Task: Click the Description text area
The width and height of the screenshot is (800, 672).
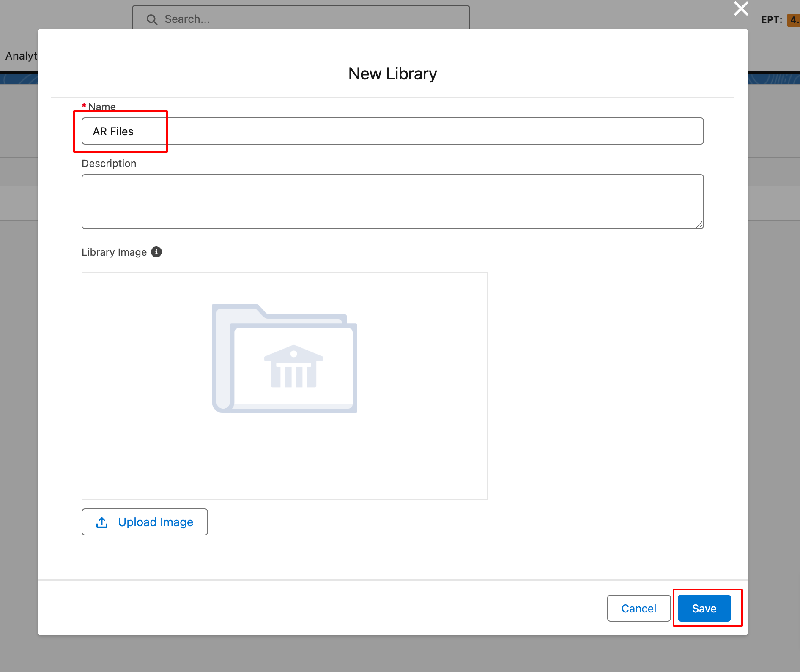Action: pos(392,202)
